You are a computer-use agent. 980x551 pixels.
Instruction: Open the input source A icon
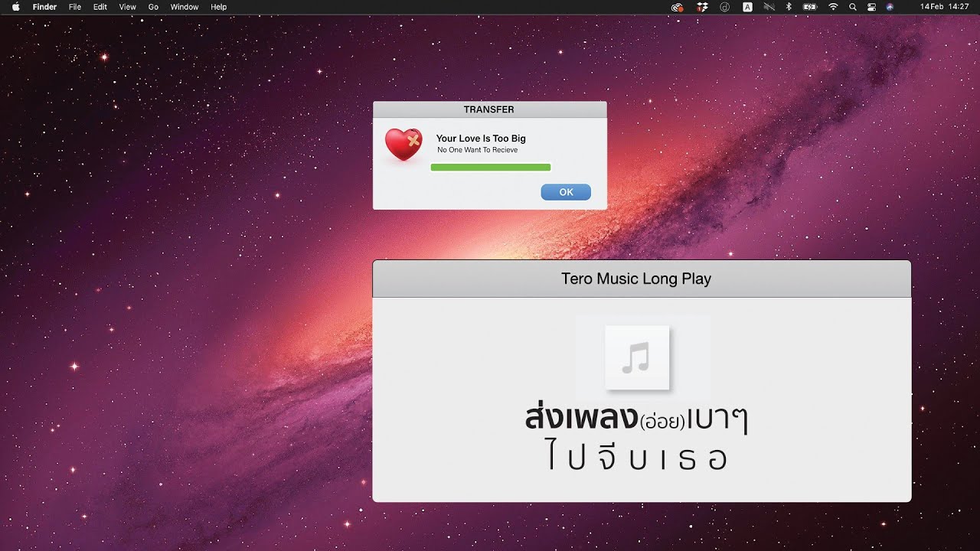click(x=747, y=7)
